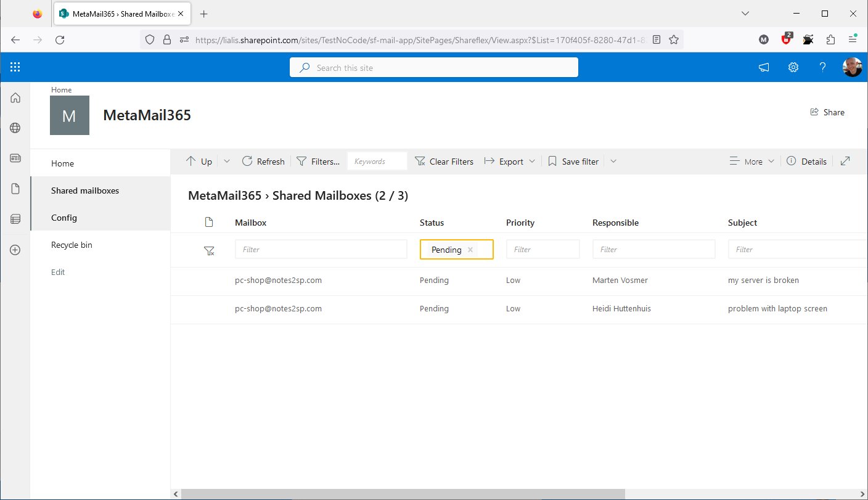Viewport: 868px width, 500px height.
Task: Click the Create plus icon in the sidebar
Action: (15, 250)
